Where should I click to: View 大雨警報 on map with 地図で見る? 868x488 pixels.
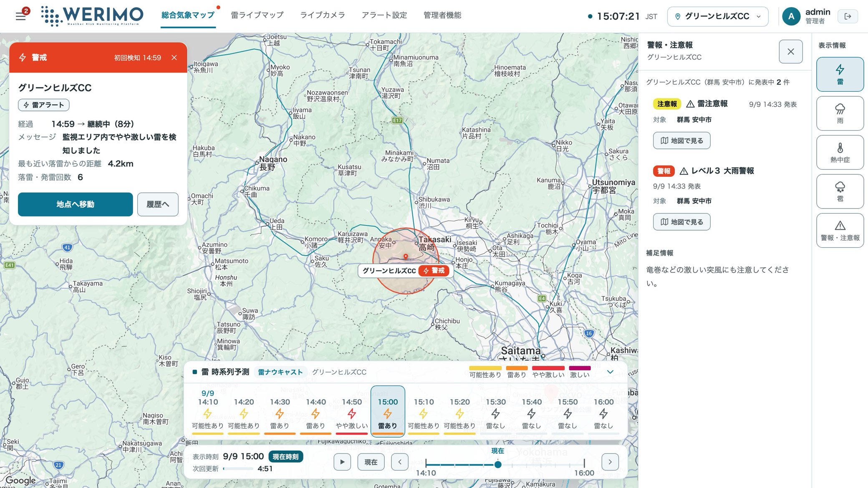click(681, 222)
